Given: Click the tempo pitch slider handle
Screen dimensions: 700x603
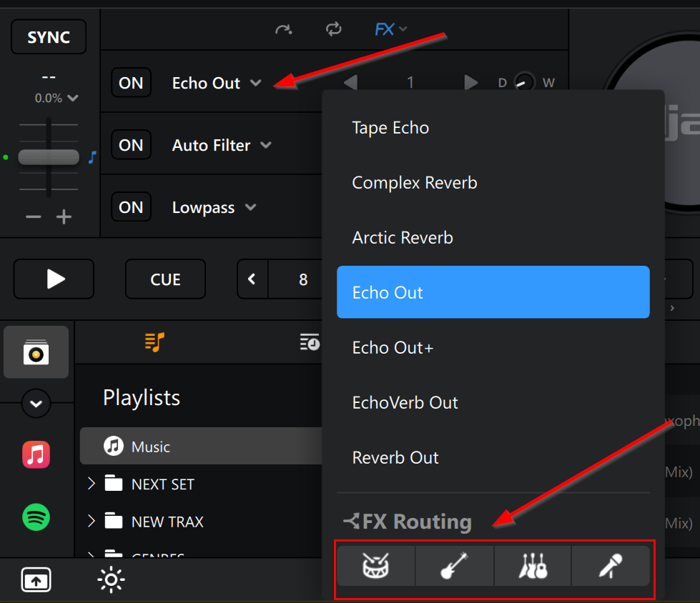Looking at the screenshot, I should pos(48,157).
